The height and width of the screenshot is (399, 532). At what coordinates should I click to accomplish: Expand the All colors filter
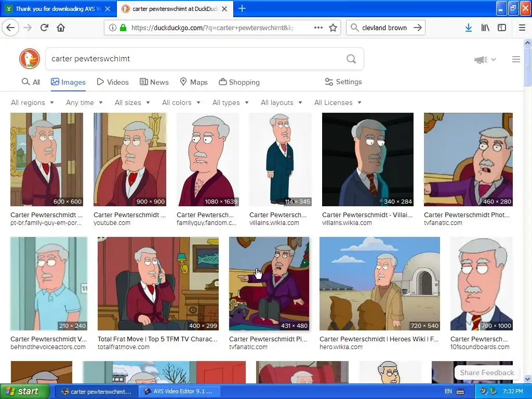tap(181, 102)
